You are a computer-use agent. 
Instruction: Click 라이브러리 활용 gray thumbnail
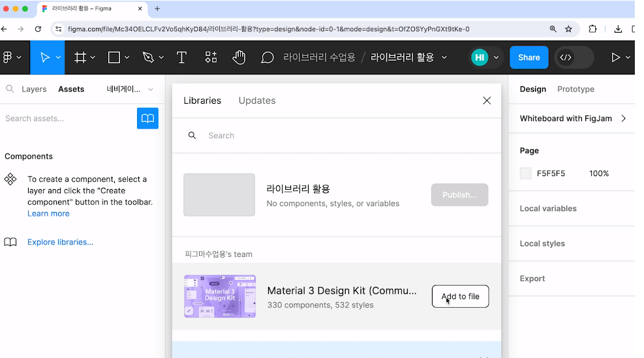pos(219,195)
